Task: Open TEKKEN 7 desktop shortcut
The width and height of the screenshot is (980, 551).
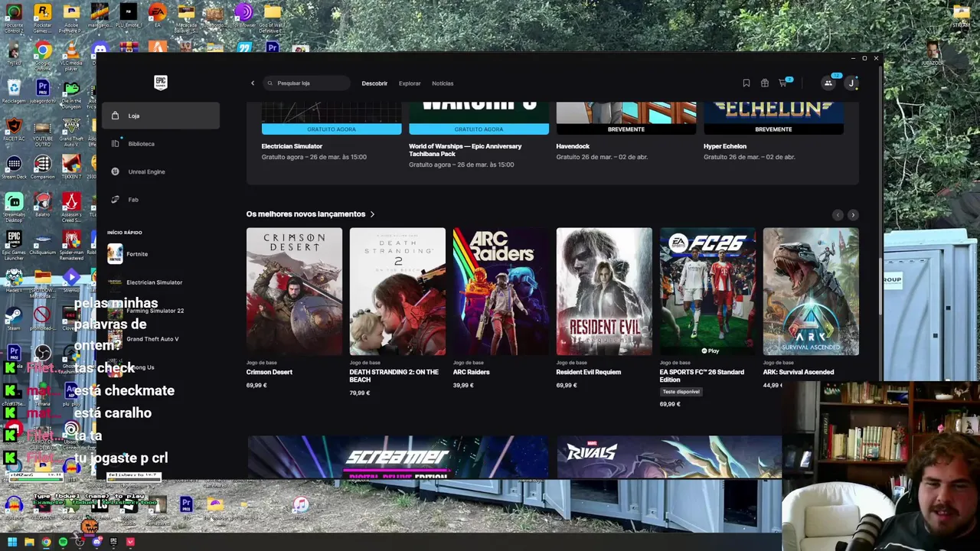Action: tap(71, 168)
